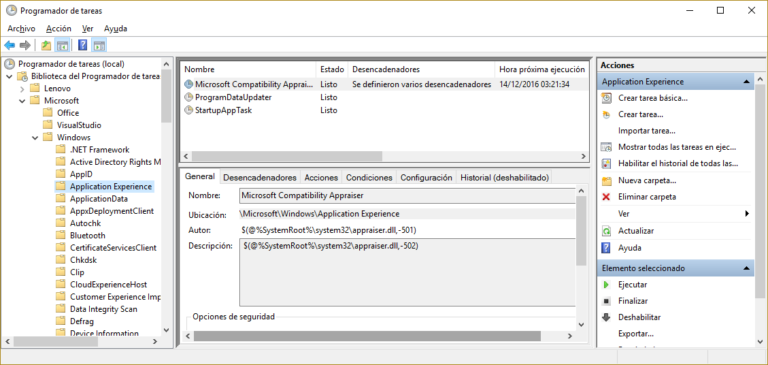Click Ejecutar action link
The width and height of the screenshot is (768, 365).
(632, 285)
